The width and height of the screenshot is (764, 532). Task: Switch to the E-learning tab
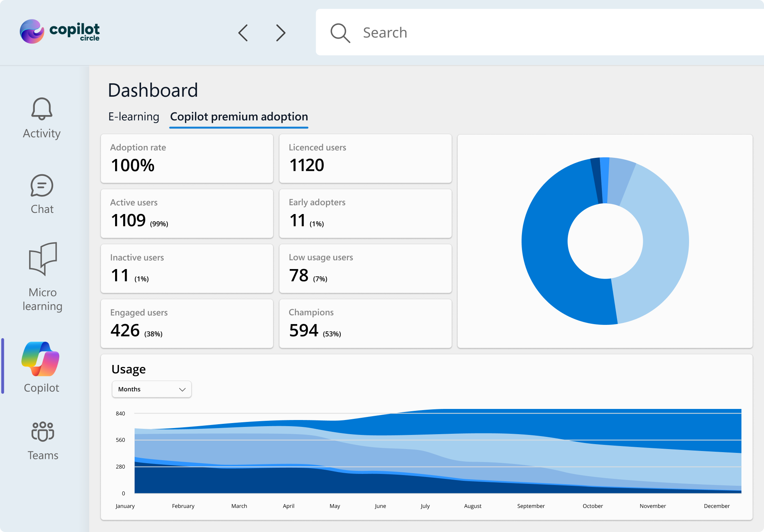(x=133, y=117)
